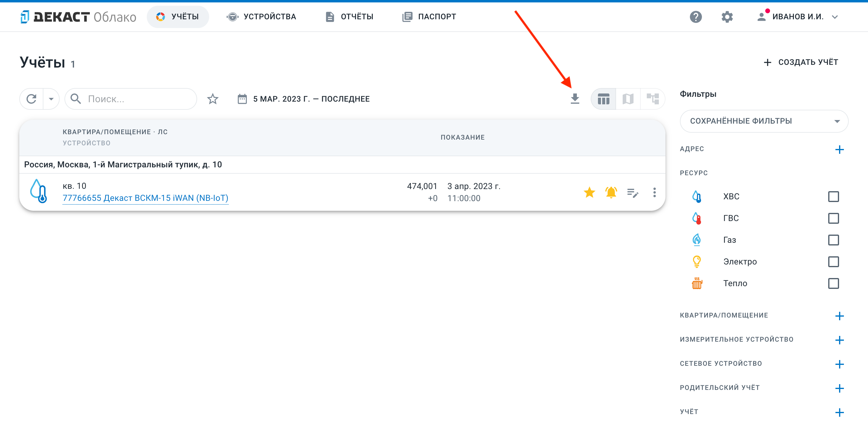
Task: Expand the Адрес filter
Action: [839, 149]
